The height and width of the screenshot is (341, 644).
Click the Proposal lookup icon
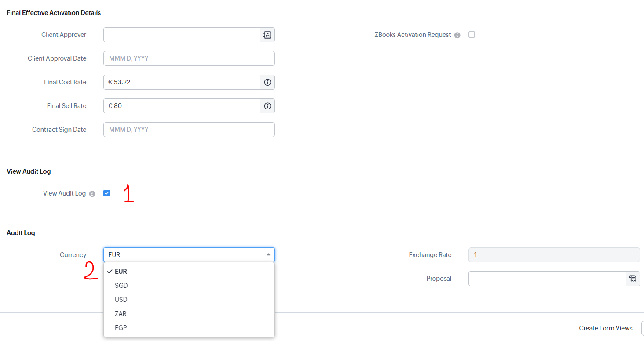(633, 279)
